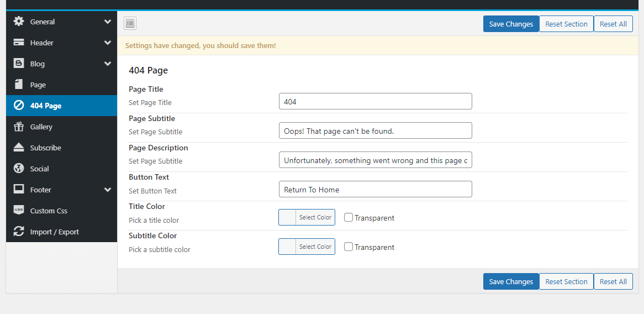The width and height of the screenshot is (644, 314).
Task: Click the General gear icon in sidebar
Action: [19, 22]
